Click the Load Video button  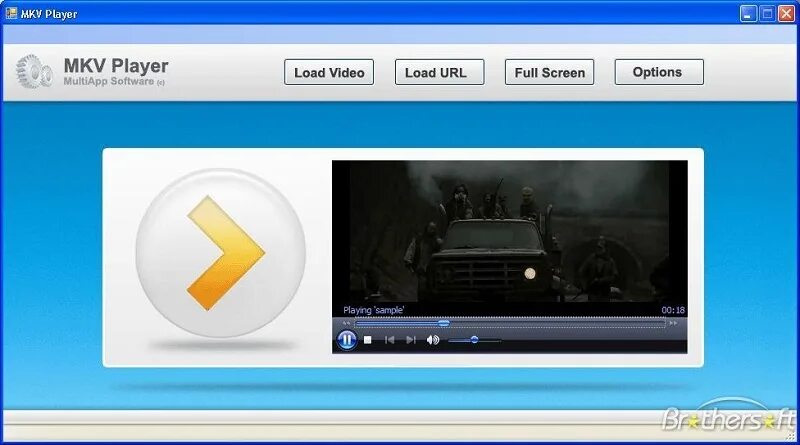pyautogui.click(x=329, y=72)
